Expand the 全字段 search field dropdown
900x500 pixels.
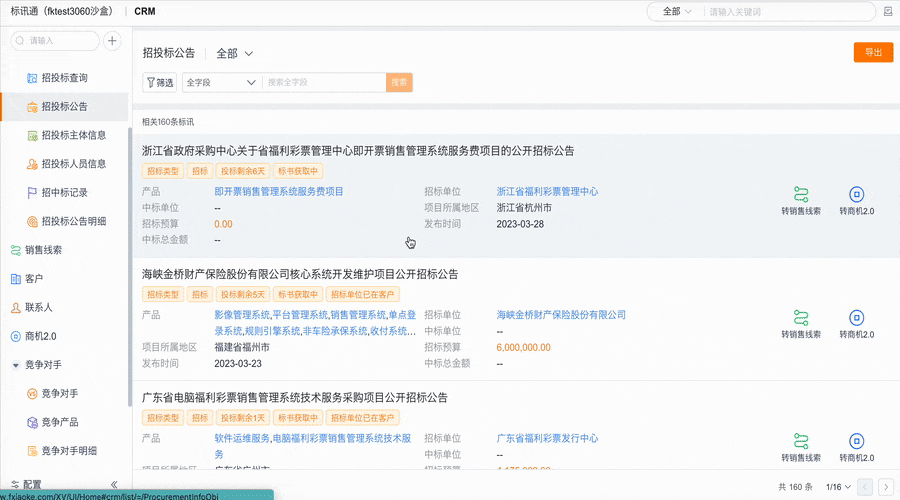click(x=222, y=83)
